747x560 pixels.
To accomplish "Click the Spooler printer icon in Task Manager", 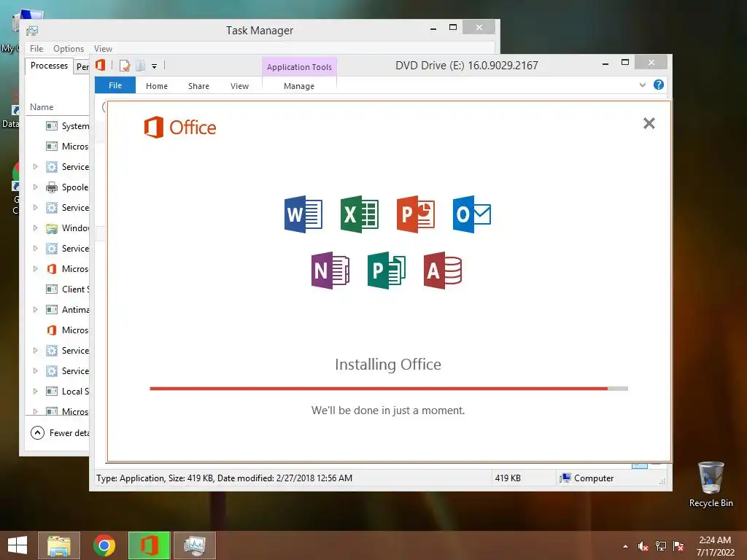I will [x=52, y=187].
